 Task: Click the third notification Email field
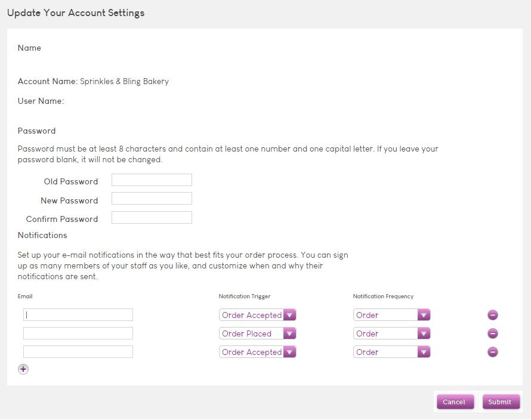click(78, 352)
